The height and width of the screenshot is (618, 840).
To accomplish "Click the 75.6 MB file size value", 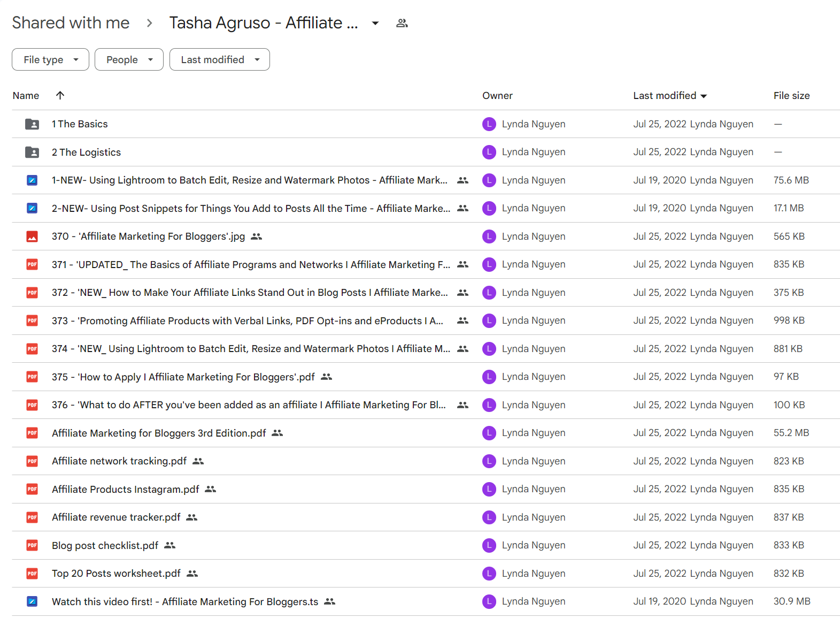I will [791, 180].
